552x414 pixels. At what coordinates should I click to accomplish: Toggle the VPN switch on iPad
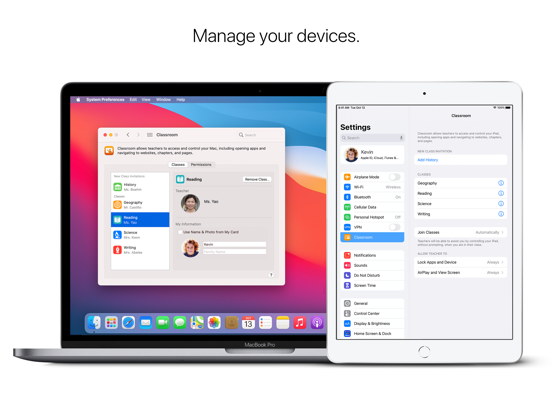pyautogui.click(x=395, y=227)
